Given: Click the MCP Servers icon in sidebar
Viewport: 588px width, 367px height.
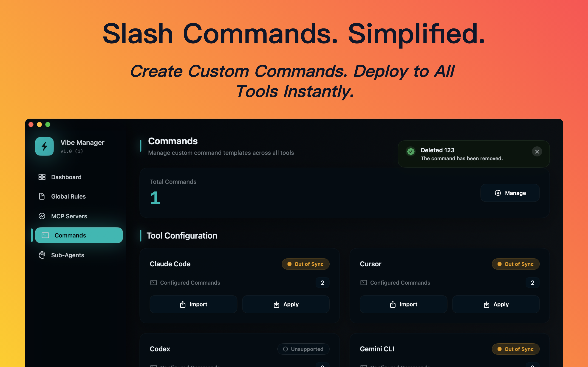Looking at the screenshot, I should pyautogui.click(x=42, y=216).
